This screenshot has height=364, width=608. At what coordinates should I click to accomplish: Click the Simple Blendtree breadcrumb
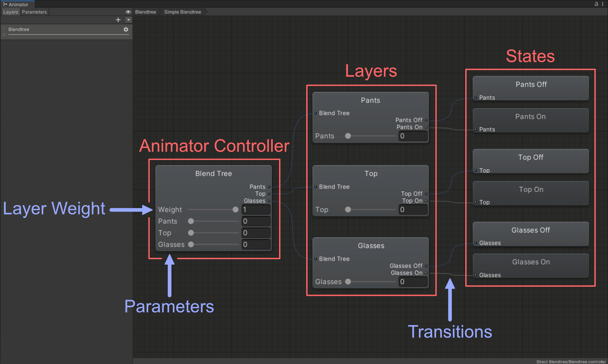[x=183, y=12]
